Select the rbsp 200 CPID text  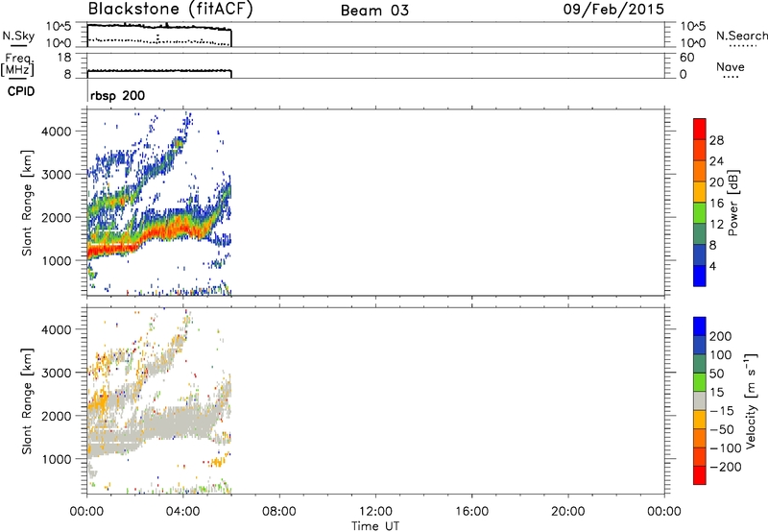click(117, 95)
